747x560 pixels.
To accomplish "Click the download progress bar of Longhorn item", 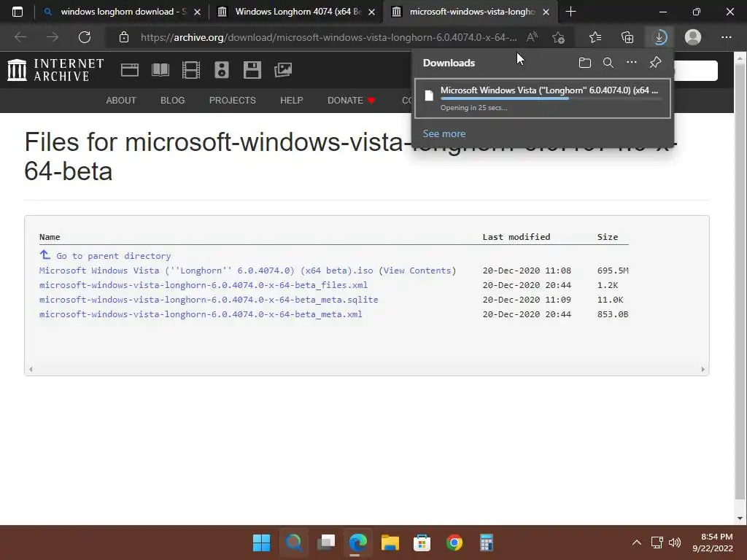I will 551,98.
